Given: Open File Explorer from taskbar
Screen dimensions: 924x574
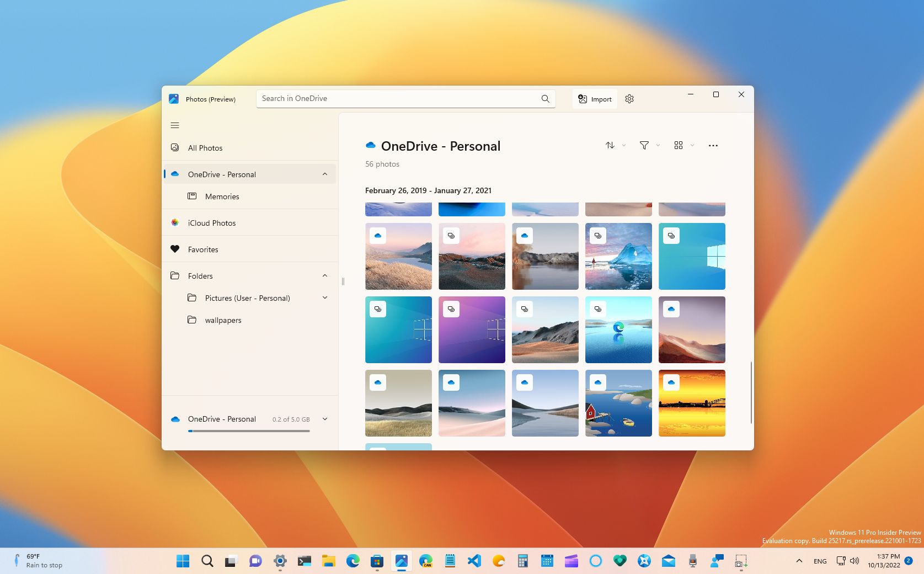Looking at the screenshot, I should [x=329, y=561].
